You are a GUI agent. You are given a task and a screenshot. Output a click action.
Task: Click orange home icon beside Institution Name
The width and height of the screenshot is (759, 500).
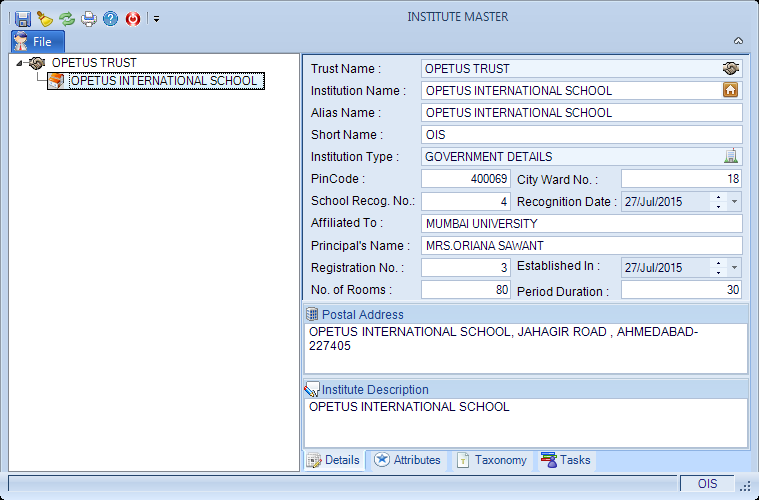click(x=730, y=91)
